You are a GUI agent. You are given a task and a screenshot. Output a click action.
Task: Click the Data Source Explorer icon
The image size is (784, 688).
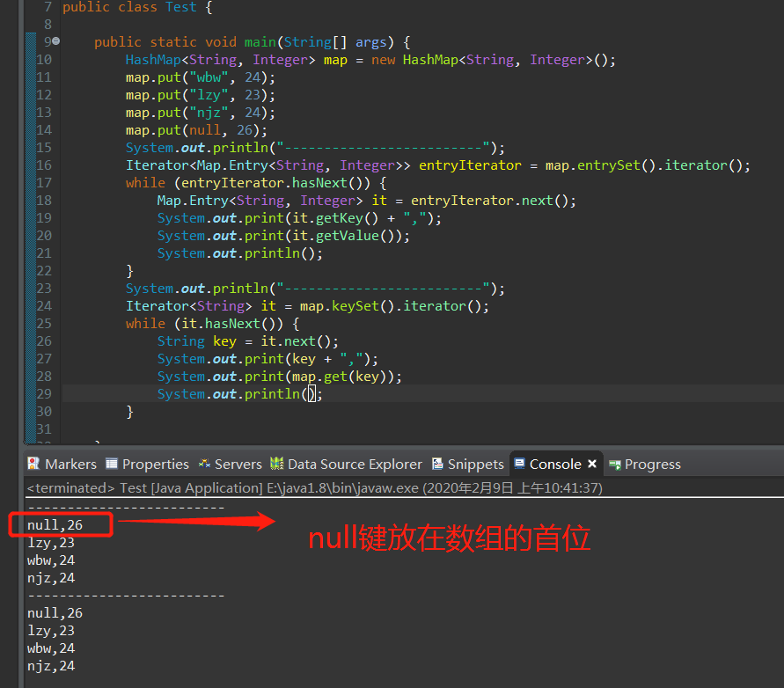[x=276, y=464]
